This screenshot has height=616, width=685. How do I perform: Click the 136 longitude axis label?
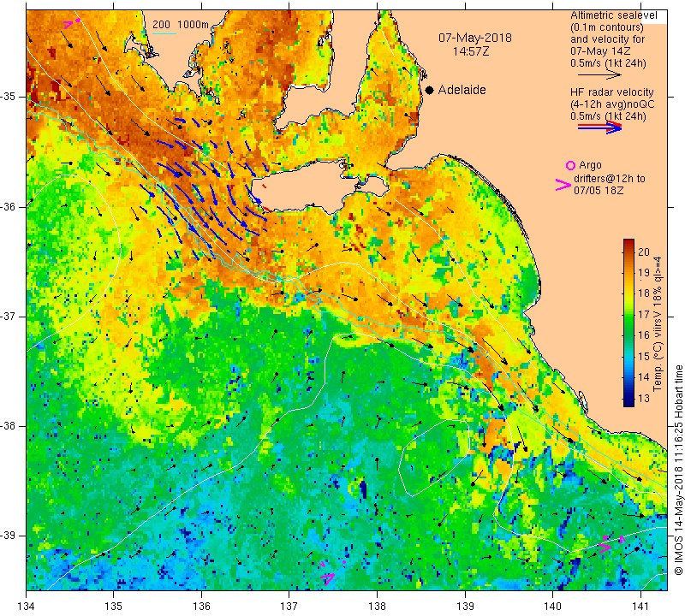(x=202, y=607)
